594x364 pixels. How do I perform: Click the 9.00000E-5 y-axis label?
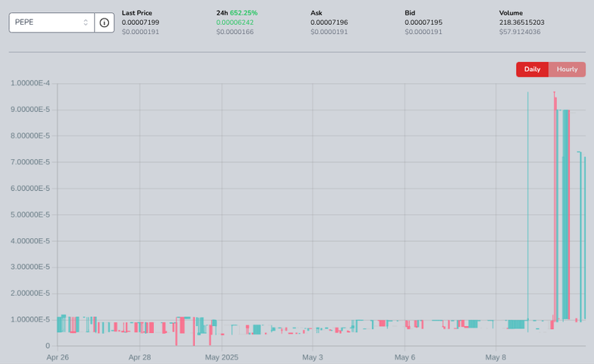(30, 110)
